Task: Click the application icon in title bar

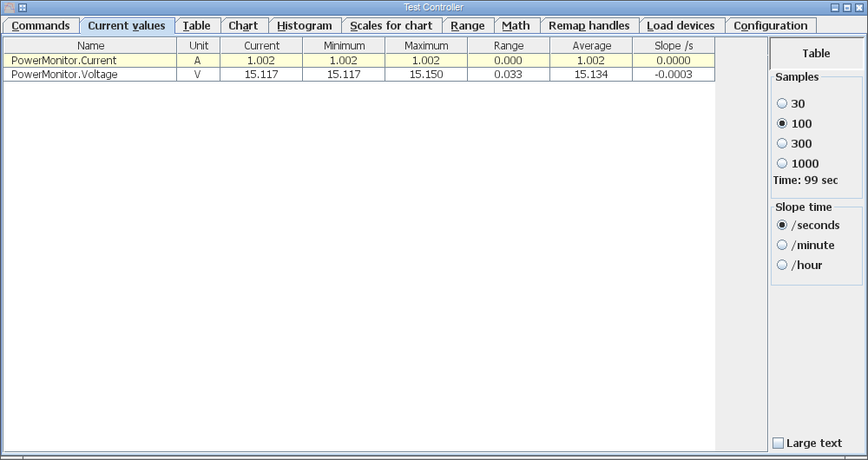Action: coord(10,8)
